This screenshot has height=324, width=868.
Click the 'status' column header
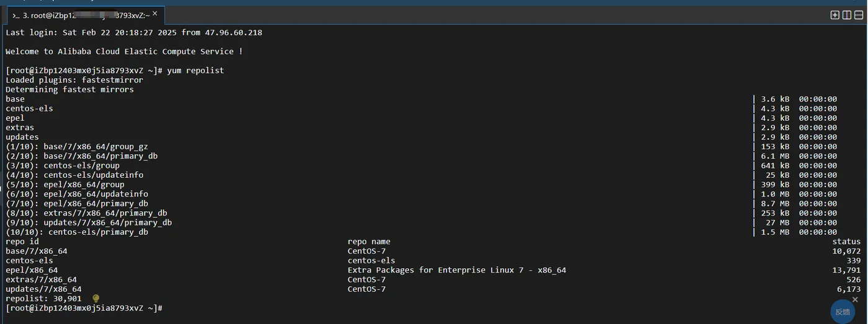(846, 242)
